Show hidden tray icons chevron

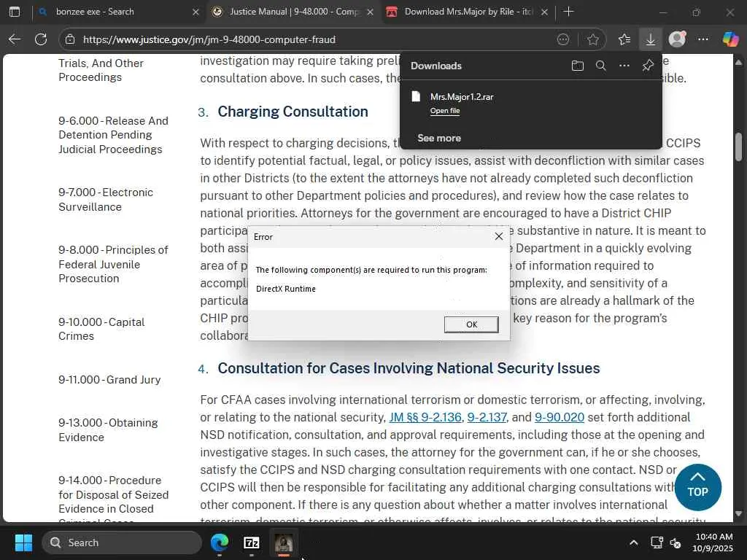[634, 542]
